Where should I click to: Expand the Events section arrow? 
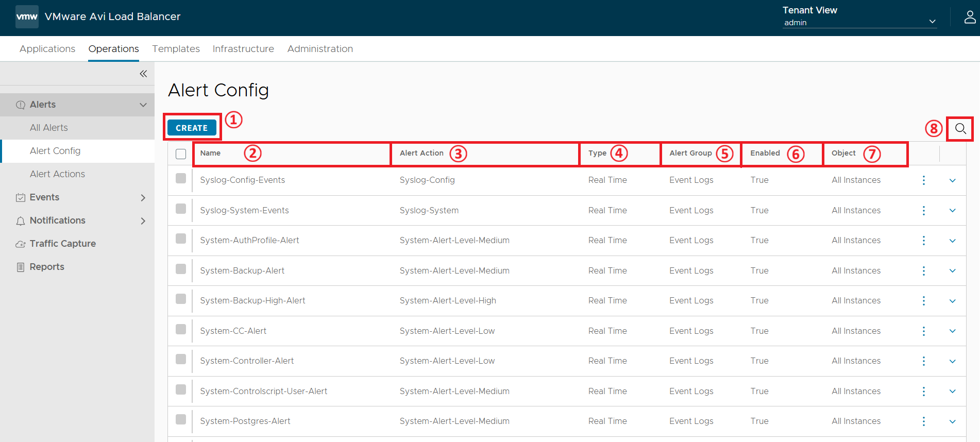143,198
